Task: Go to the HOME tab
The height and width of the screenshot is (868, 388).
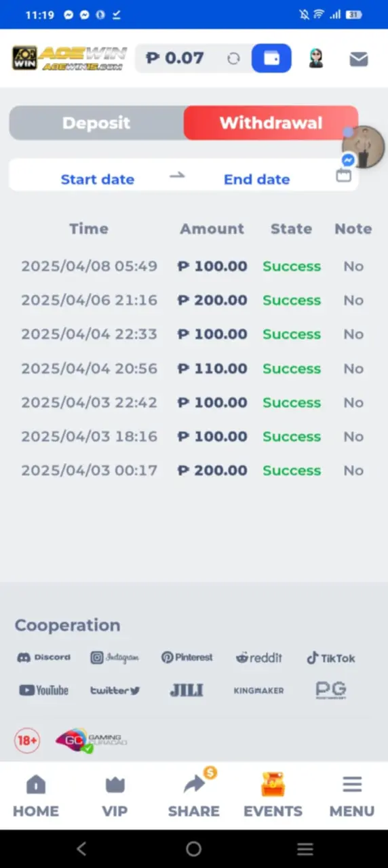Action: 36,796
